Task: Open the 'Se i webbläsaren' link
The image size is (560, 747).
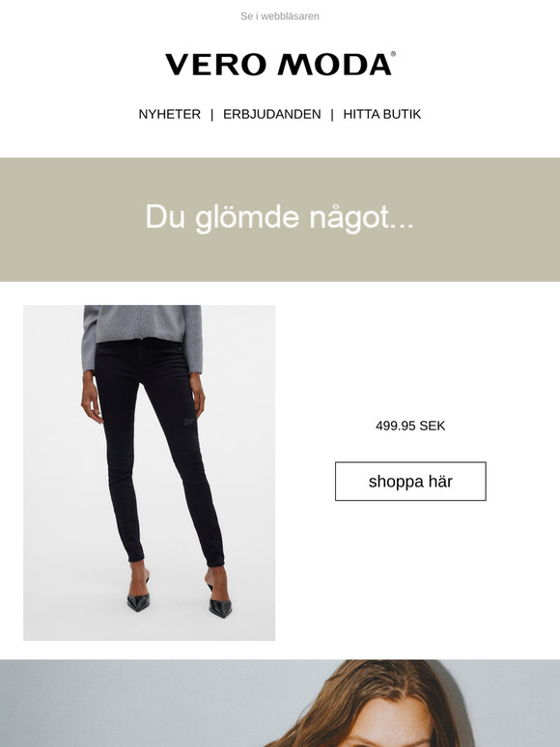Action: pyautogui.click(x=280, y=16)
